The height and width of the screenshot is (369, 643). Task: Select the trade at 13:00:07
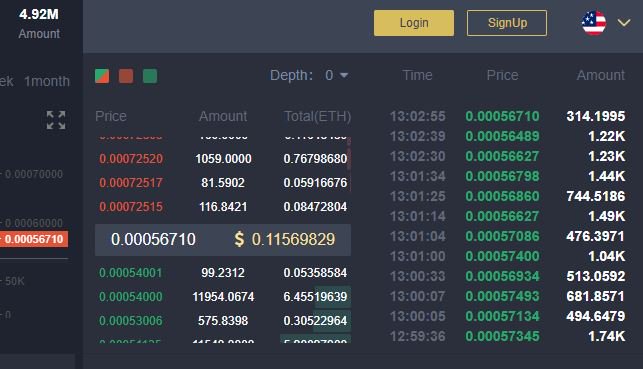point(507,296)
